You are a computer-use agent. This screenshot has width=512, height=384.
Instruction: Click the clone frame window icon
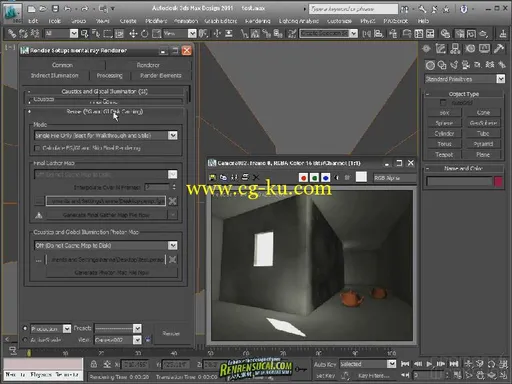click(x=234, y=178)
